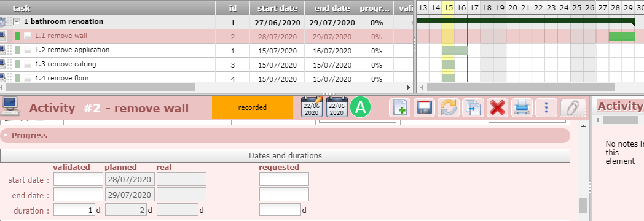Select the 1.3 remove calring task
The height and width of the screenshot is (221, 644).
pyautogui.click(x=65, y=64)
